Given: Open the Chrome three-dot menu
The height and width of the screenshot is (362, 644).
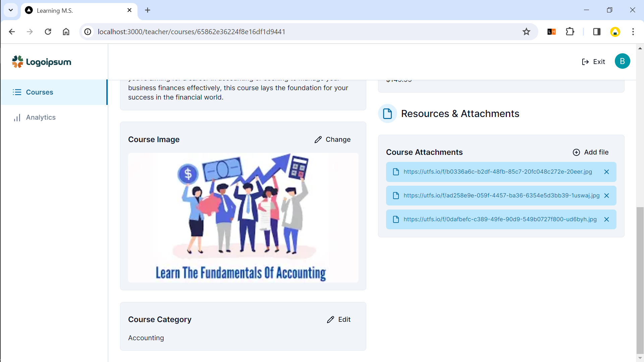Looking at the screenshot, I should tap(633, 32).
